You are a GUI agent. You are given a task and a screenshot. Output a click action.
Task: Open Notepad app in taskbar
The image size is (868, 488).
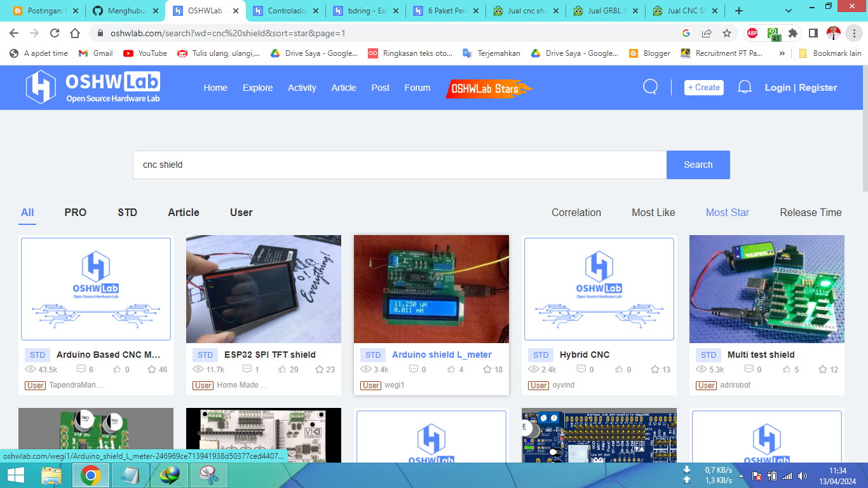[130, 475]
